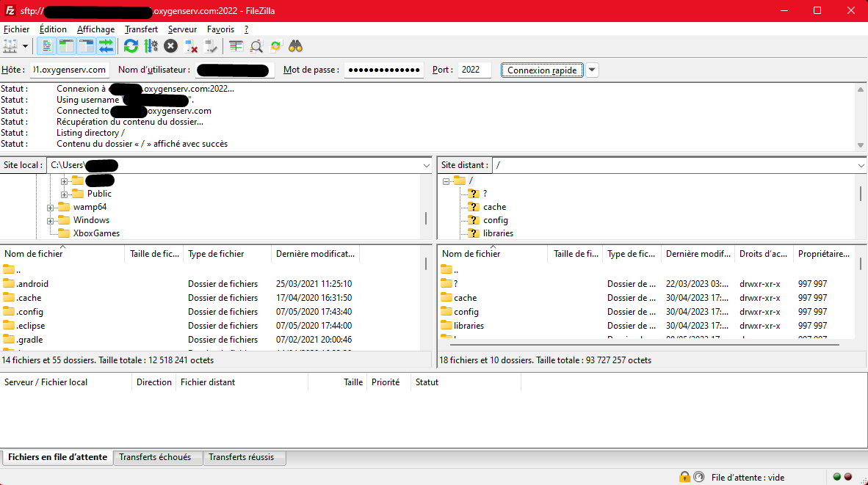The image size is (868, 485).
Task: Select the libraries folder in remote file list
Action: [469, 326]
